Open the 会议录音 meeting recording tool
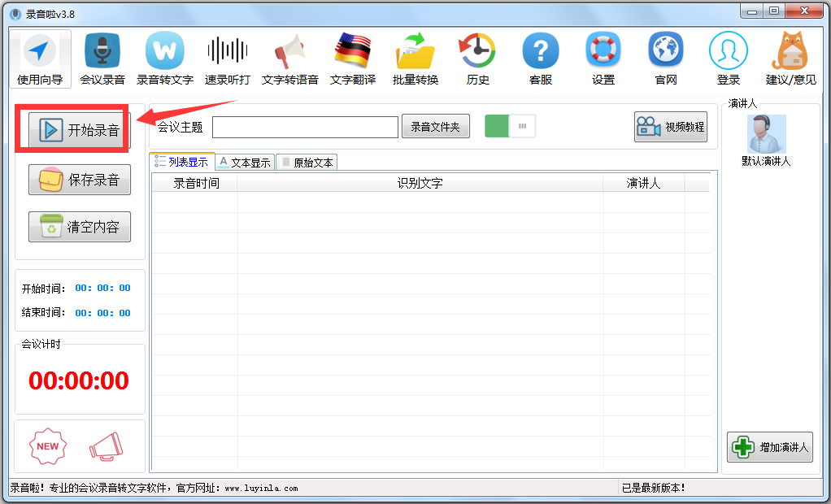Image resolution: width=831 pixels, height=504 pixels. pos(102,57)
